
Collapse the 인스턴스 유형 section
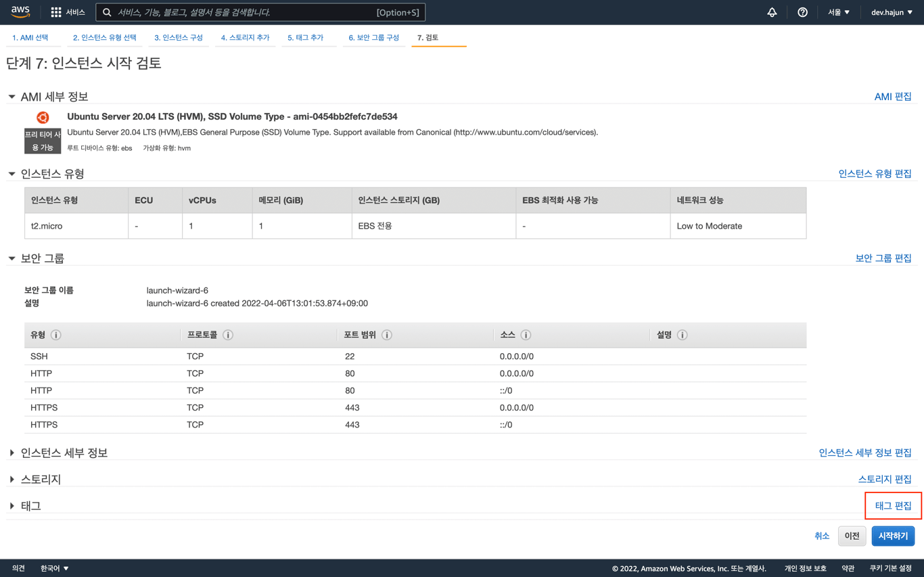pyautogui.click(x=11, y=174)
